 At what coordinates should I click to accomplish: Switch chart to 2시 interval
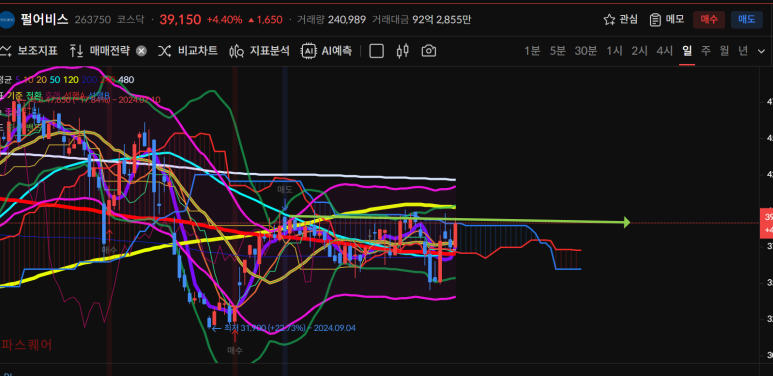pyautogui.click(x=639, y=51)
